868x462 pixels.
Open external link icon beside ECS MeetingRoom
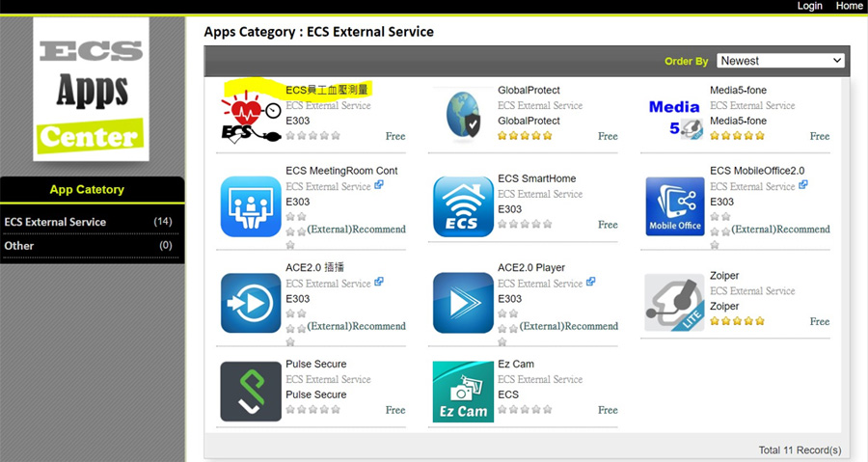[379, 185]
